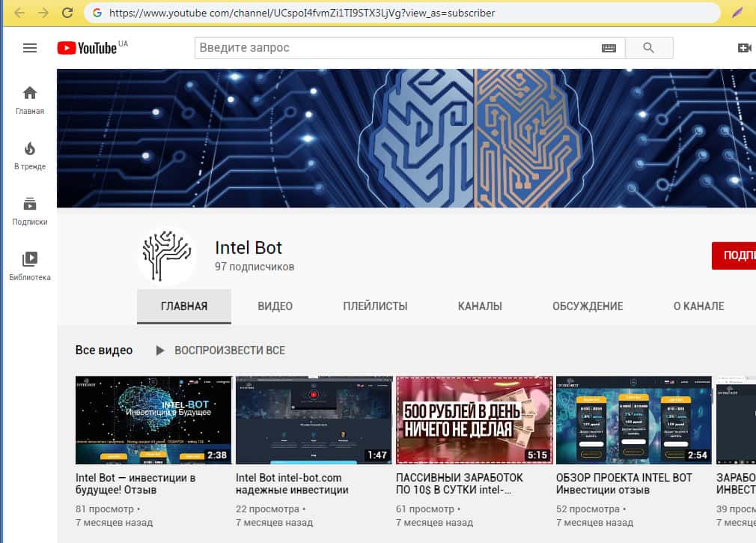
Task: Switch to the ПЛЕЙЛИСТЫ tab
Action: tap(375, 306)
